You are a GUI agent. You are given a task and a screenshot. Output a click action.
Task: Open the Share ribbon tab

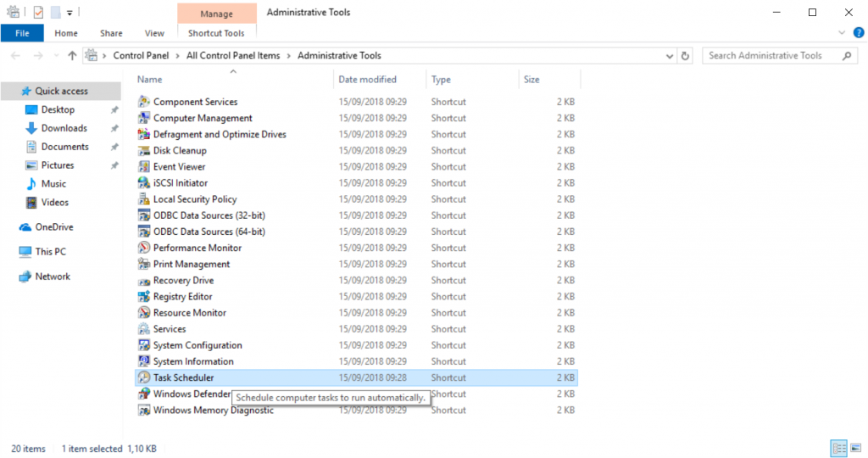pos(111,33)
